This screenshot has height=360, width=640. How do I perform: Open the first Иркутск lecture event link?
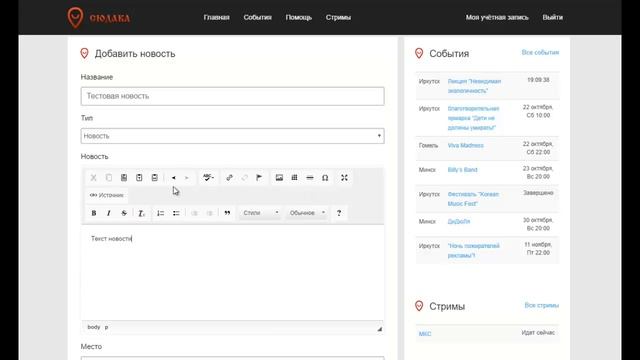(474, 86)
